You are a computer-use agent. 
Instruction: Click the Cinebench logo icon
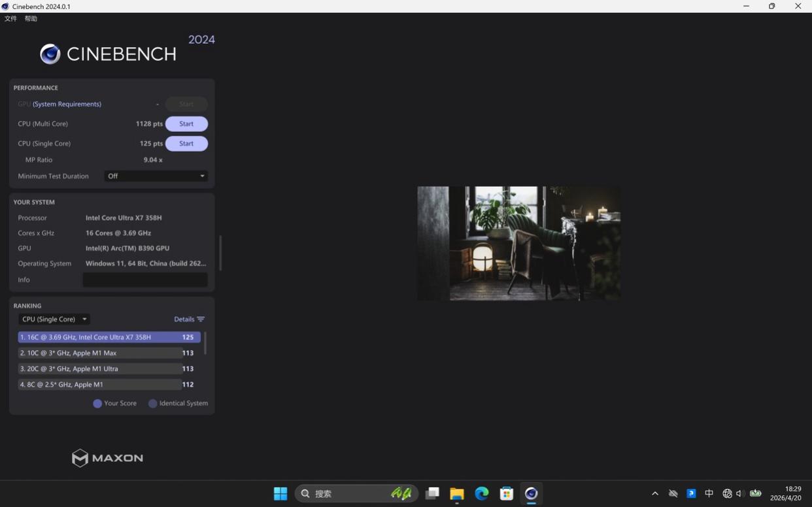pyautogui.click(x=50, y=54)
